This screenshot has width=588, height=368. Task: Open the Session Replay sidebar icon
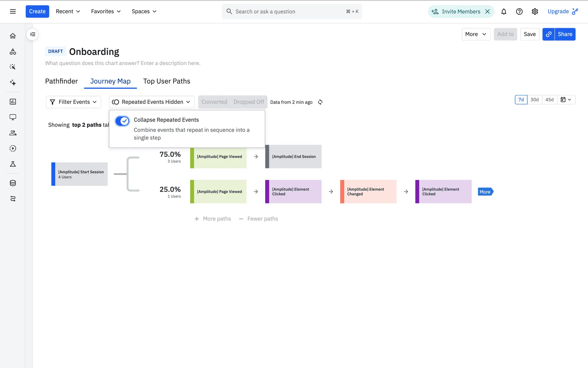(13, 148)
